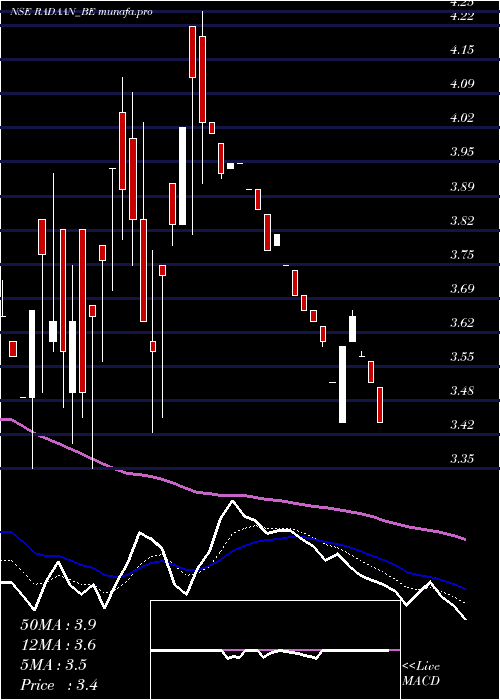The width and height of the screenshot is (500, 700).
Task: Click the 3.75 price axis label
Action: 462,254
